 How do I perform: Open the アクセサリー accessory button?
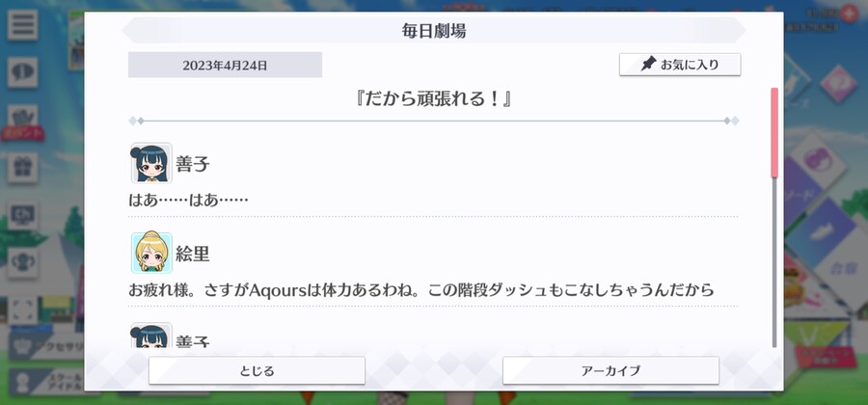pos(47,347)
